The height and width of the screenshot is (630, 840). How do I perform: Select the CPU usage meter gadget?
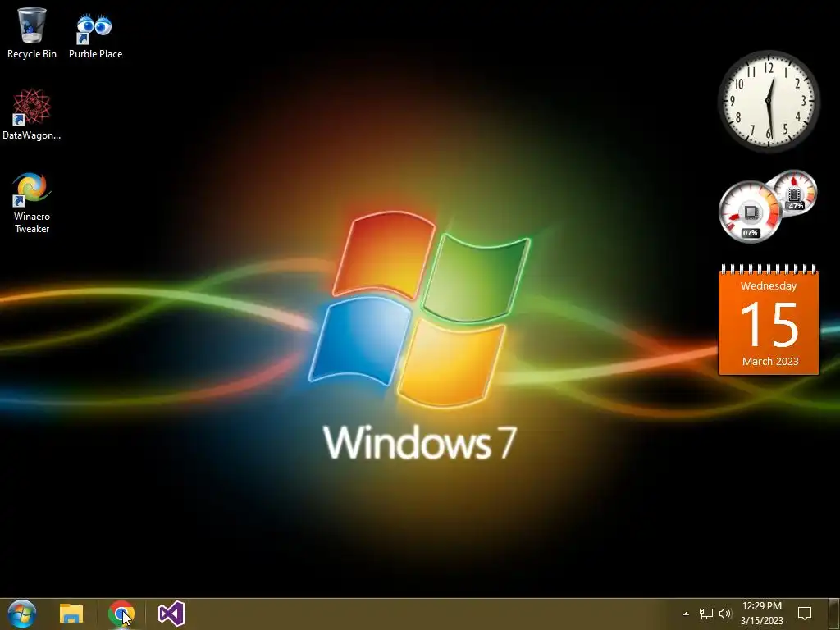pos(750,212)
